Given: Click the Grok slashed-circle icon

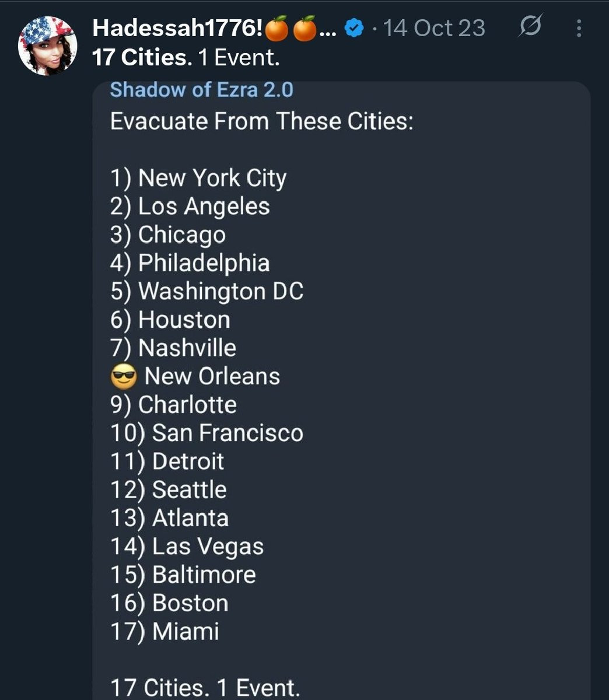Looking at the screenshot, I should pos(530,27).
